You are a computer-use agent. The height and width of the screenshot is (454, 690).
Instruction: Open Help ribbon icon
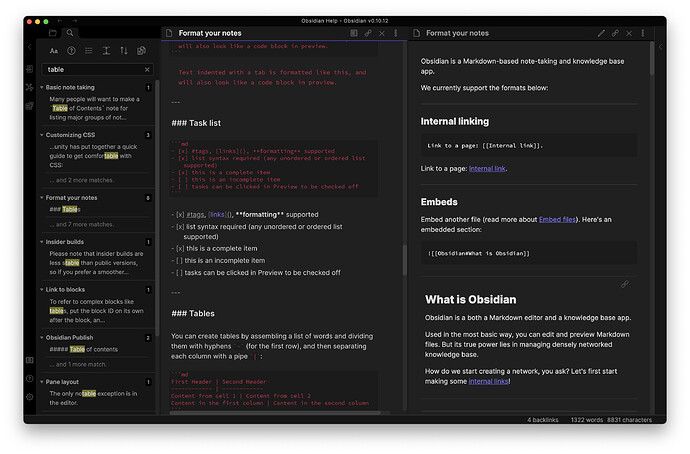(29, 378)
